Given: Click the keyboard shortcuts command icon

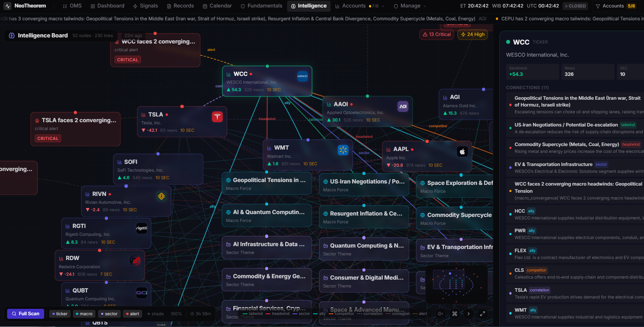Looking at the screenshot, I should [x=455, y=314].
